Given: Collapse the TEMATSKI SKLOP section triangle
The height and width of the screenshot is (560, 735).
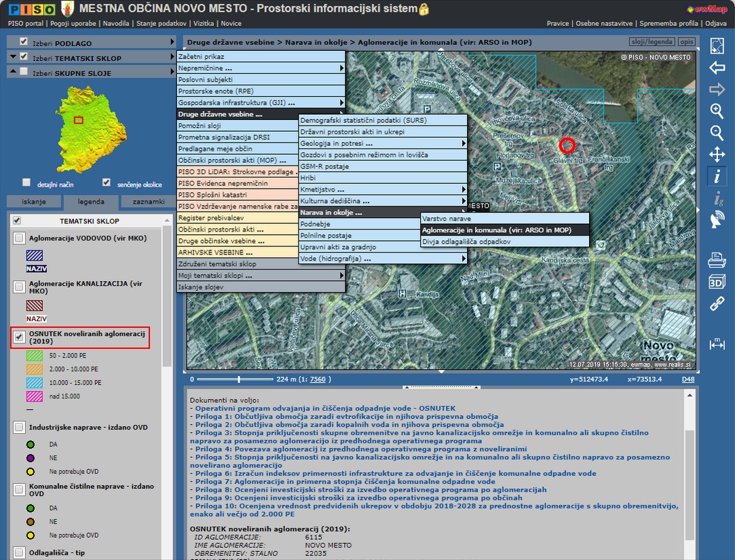Looking at the screenshot, I should coord(14,58).
